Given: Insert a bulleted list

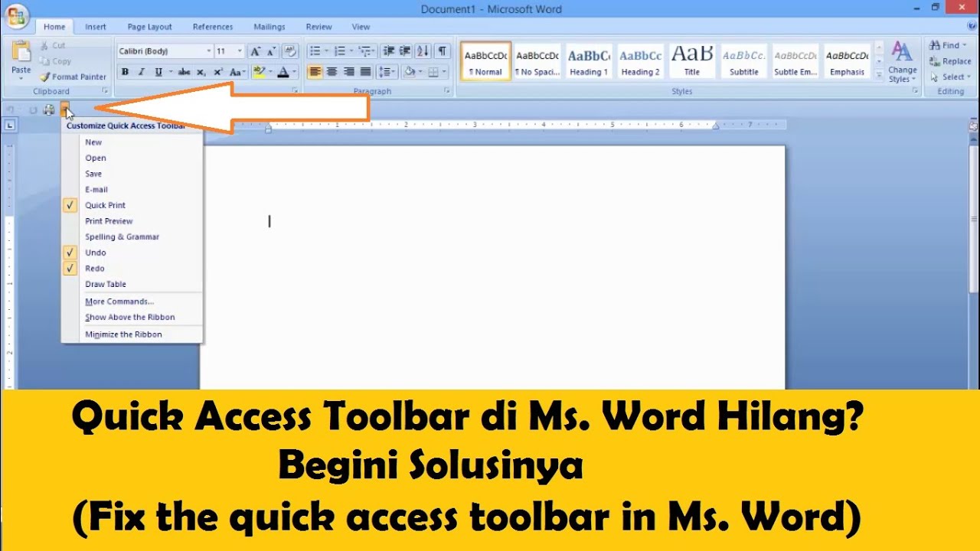Looking at the screenshot, I should pyautogui.click(x=314, y=51).
